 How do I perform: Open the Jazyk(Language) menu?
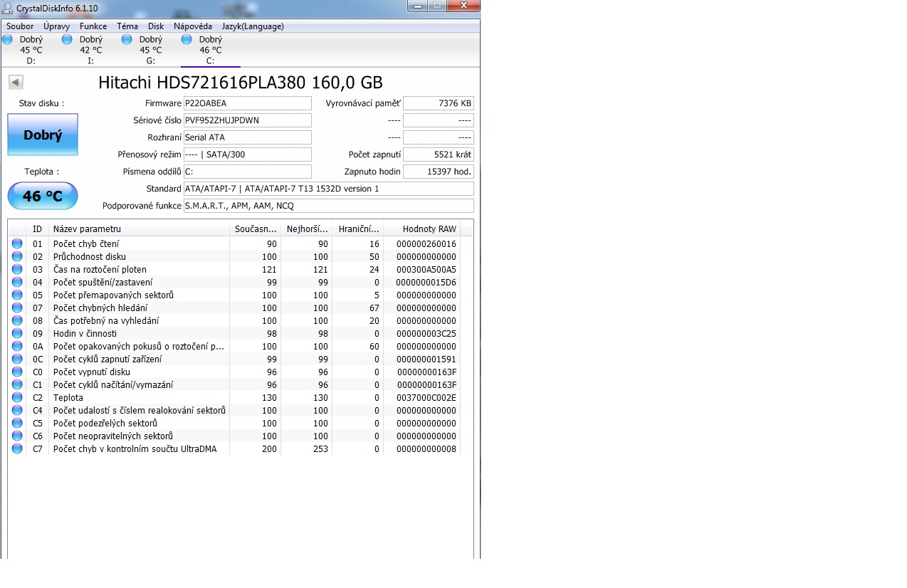tap(253, 26)
